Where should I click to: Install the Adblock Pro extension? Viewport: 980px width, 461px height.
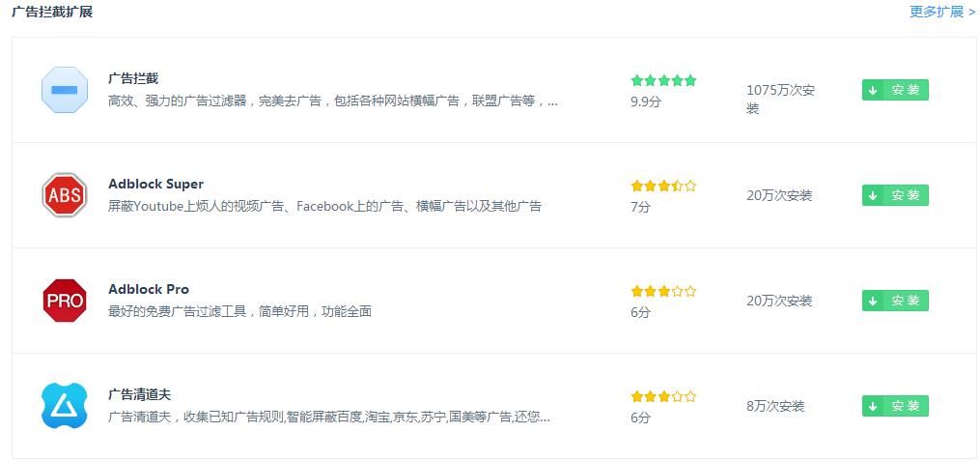(895, 301)
